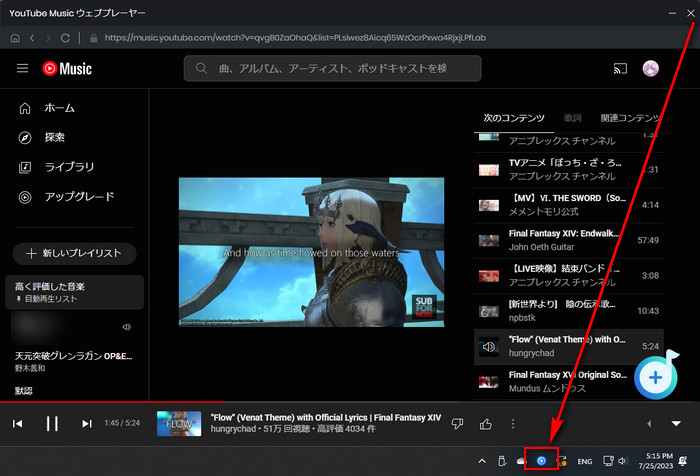This screenshot has height=476, width=700.
Task: Click the YouTube Music logo
Action: click(67, 68)
